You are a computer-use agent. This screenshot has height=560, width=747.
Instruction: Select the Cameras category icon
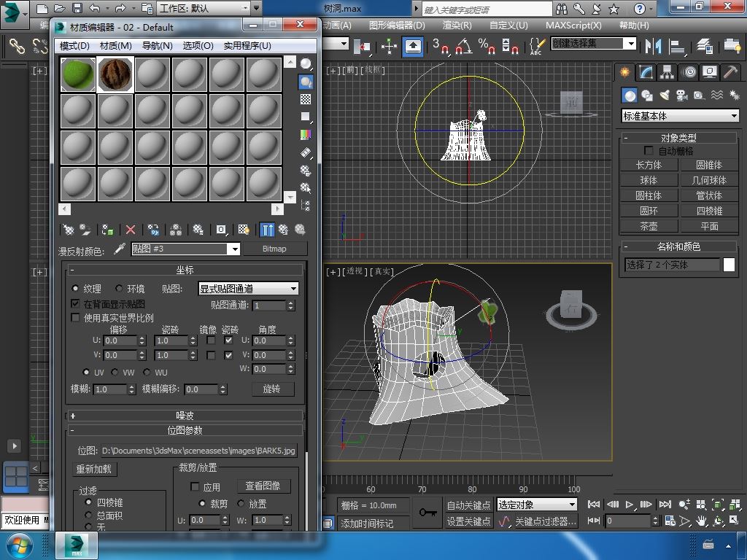point(682,96)
